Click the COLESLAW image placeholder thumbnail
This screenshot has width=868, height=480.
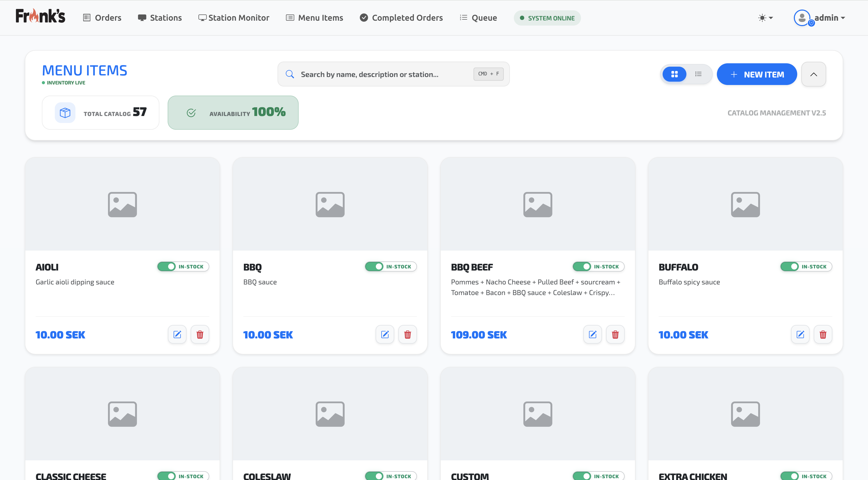[x=330, y=414]
